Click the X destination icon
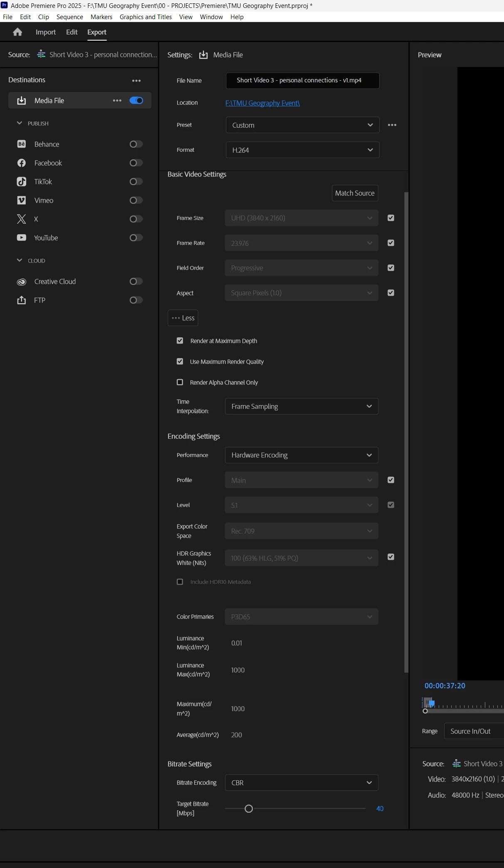The height and width of the screenshot is (868, 504). [22, 219]
